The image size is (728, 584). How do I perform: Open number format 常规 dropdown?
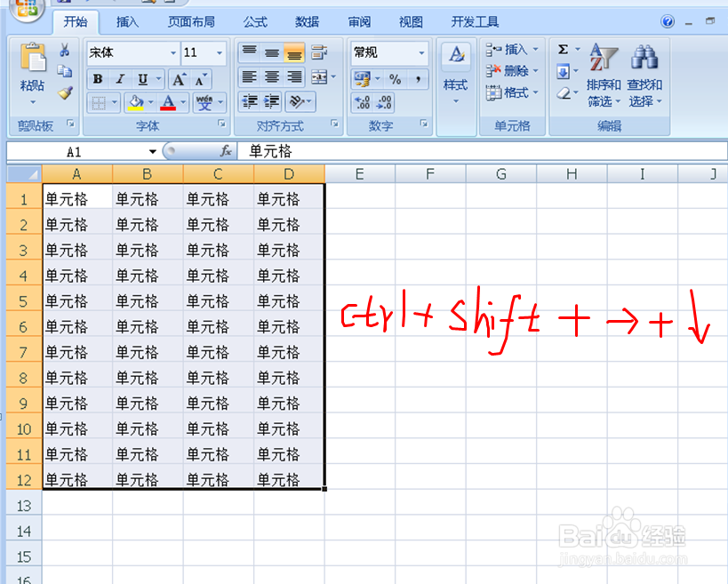click(421, 52)
